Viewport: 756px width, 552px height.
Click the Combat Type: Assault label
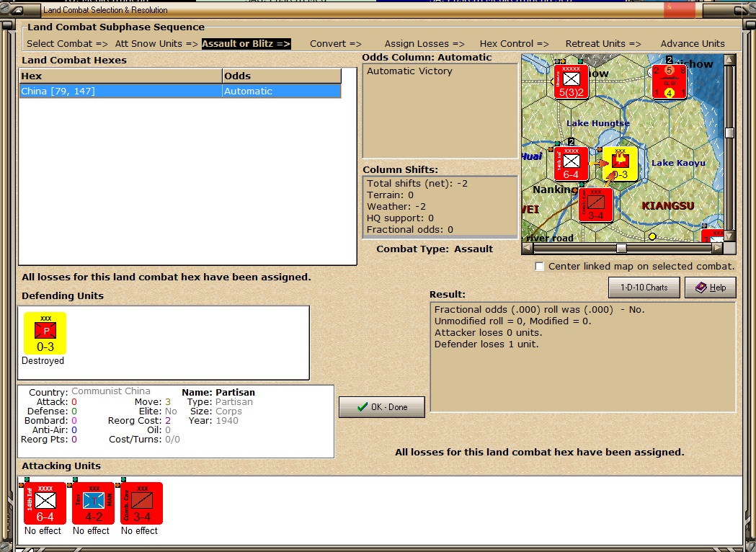(435, 249)
